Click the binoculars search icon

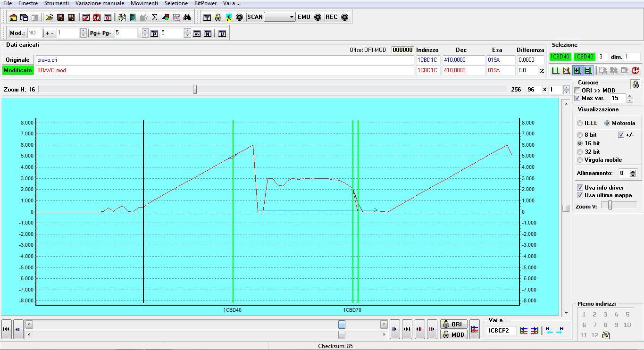click(x=187, y=17)
